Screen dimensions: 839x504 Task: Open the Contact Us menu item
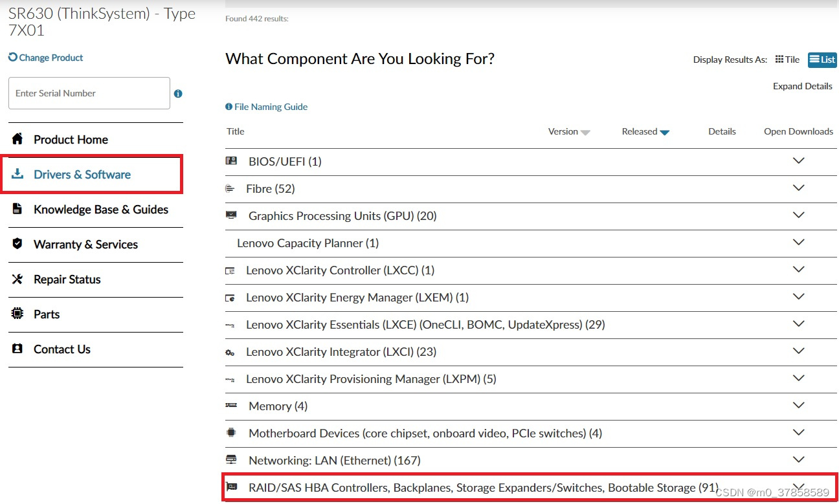click(x=62, y=349)
